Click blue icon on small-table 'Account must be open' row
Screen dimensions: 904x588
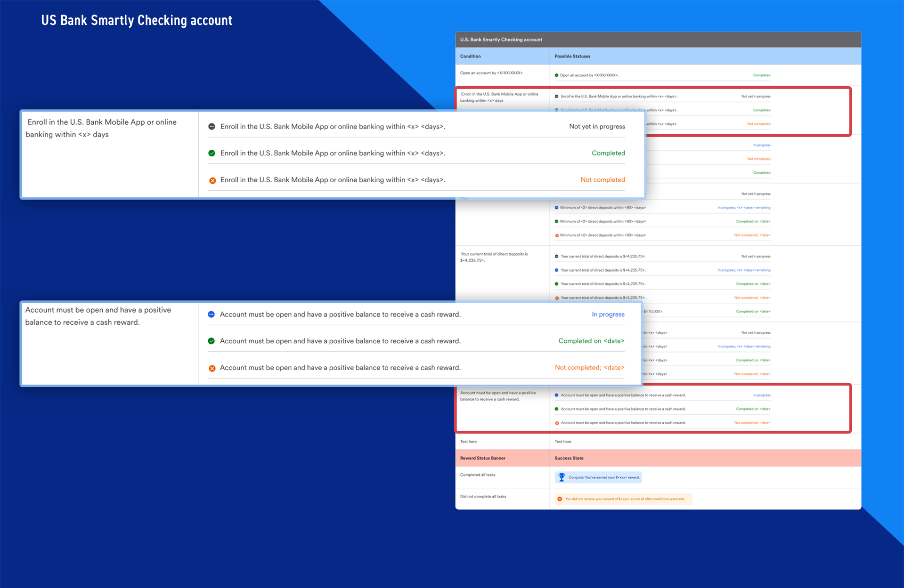tap(556, 395)
